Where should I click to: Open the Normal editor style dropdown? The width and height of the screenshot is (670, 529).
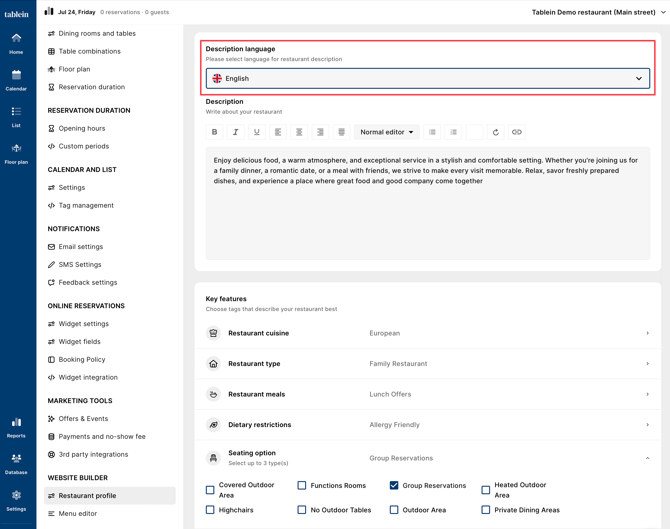coord(386,132)
